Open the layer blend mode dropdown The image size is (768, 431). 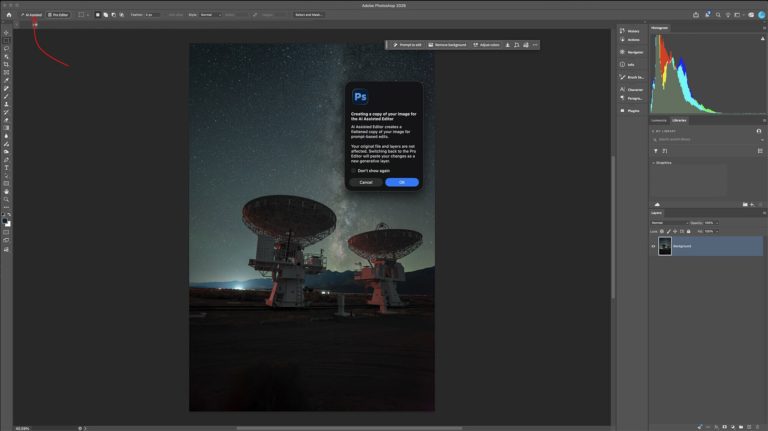[670, 223]
